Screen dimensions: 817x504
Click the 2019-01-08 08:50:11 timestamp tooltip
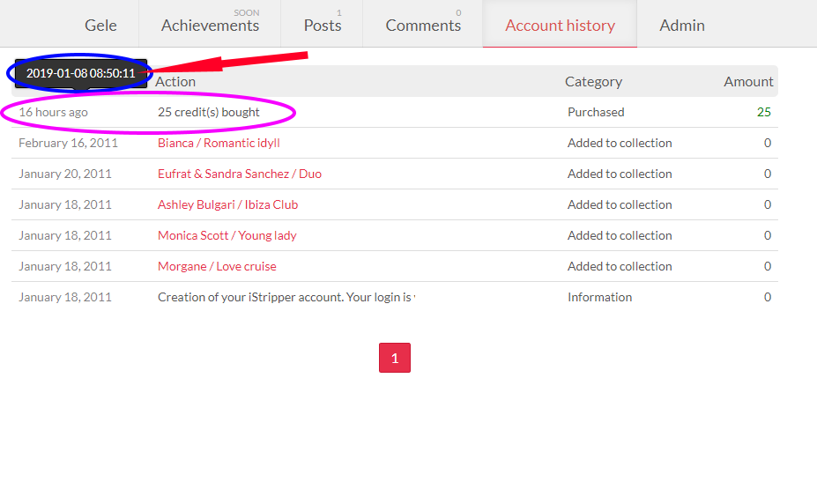pos(80,73)
